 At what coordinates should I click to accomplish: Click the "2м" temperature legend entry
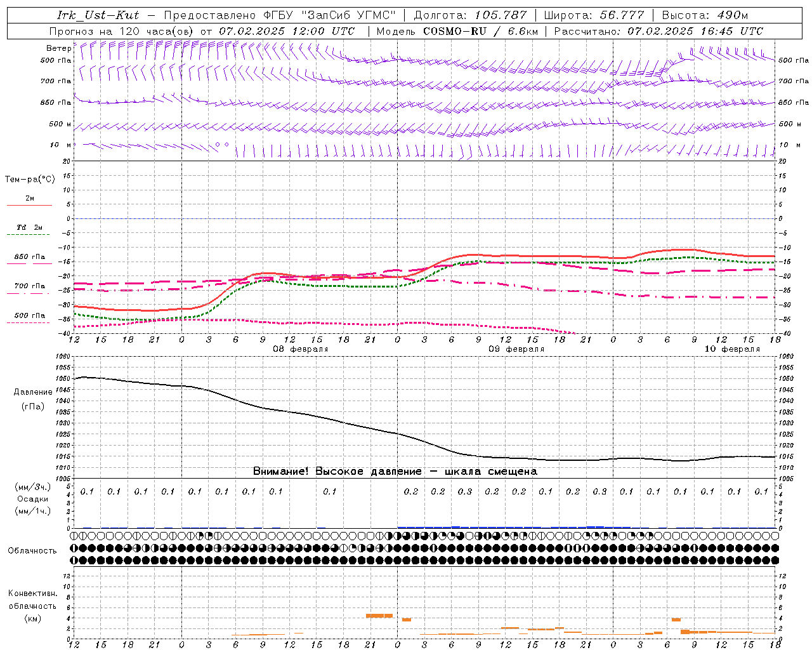click(30, 199)
